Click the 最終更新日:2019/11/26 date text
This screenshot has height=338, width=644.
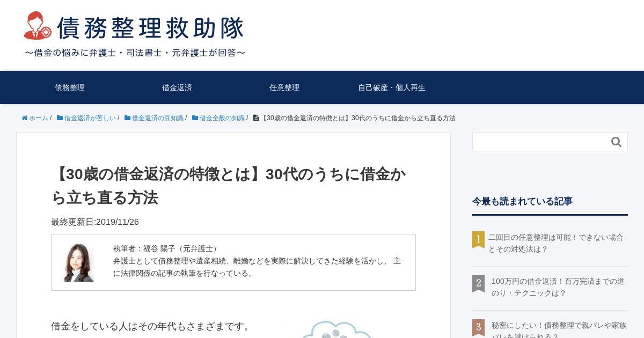(x=95, y=222)
